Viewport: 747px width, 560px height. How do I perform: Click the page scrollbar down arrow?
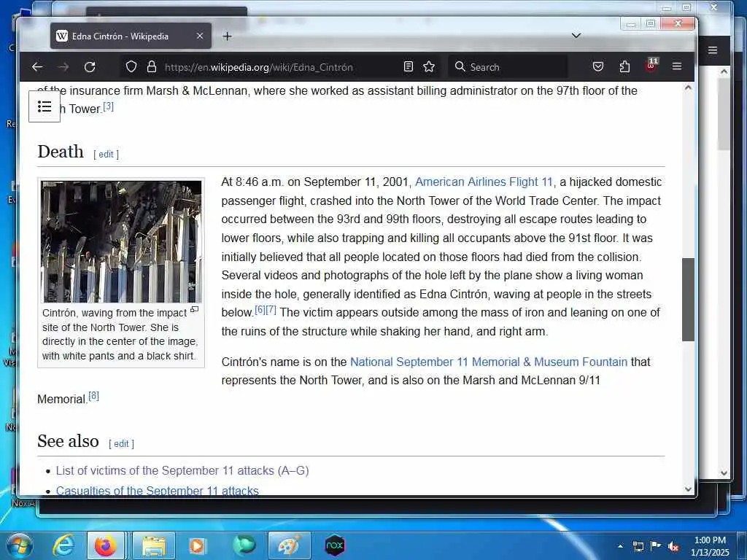click(688, 489)
